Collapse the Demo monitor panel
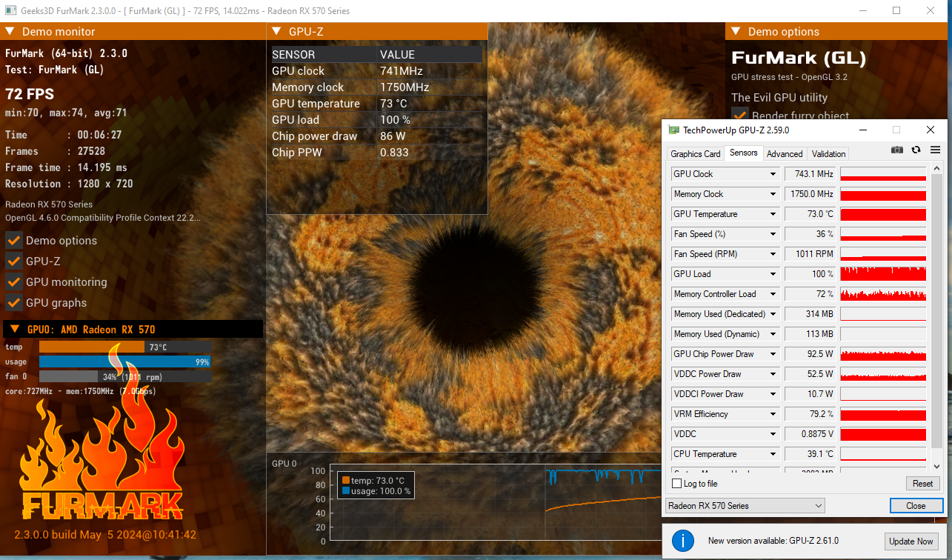The height and width of the screenshot is (560, 952). click(x=10, y=31)
